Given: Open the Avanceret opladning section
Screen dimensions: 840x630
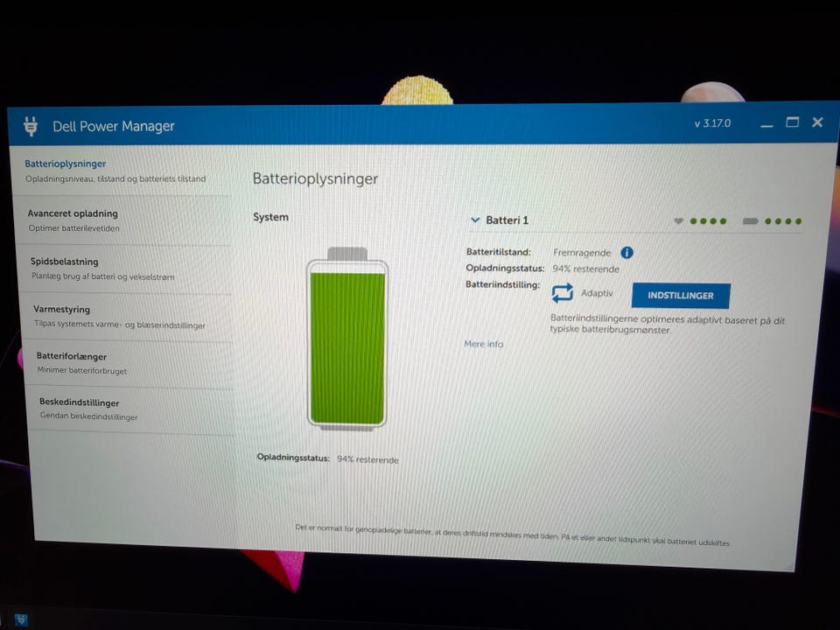Looking at the screenshot, I should (x=123, y=220).
